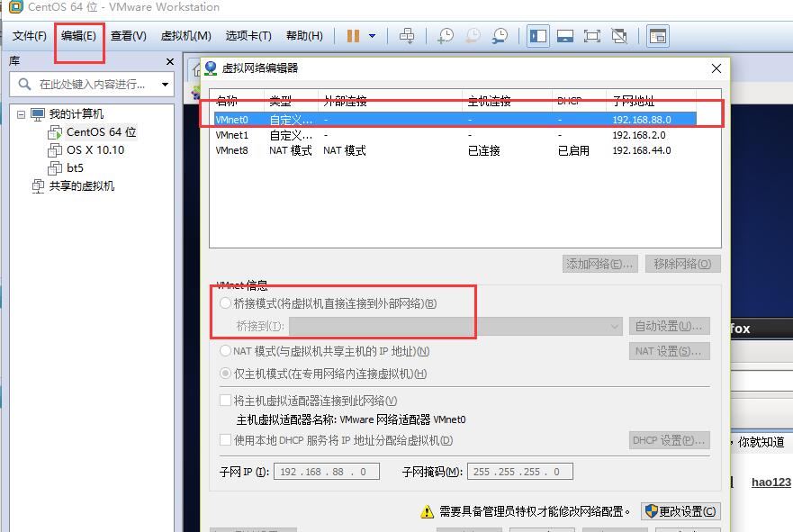Select the bt5 virtual machine
This screenshot has width=793, height=532.
coord(75,168)
